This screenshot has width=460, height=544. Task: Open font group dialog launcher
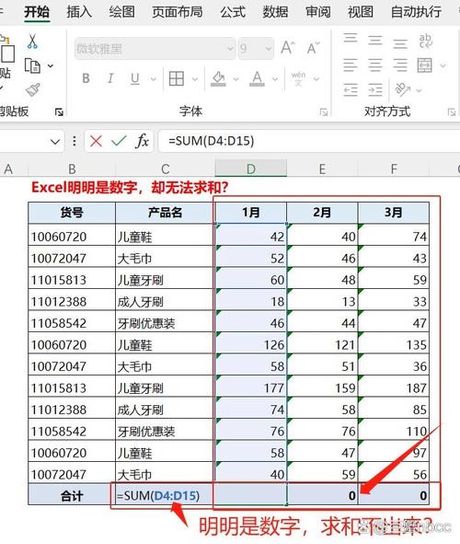pyautogui.click(x=324, y=112)
